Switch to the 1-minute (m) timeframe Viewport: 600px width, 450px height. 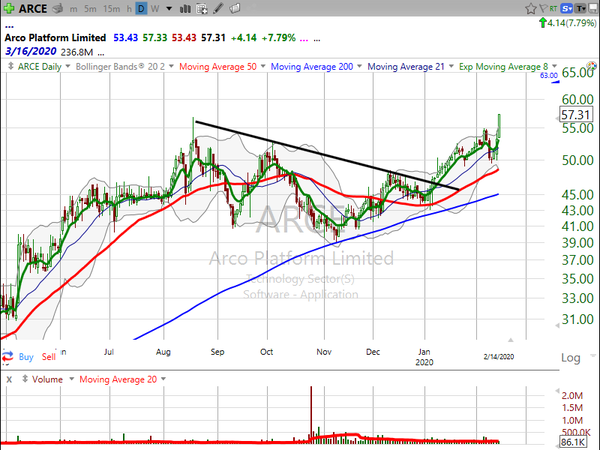tap(73, 9)
